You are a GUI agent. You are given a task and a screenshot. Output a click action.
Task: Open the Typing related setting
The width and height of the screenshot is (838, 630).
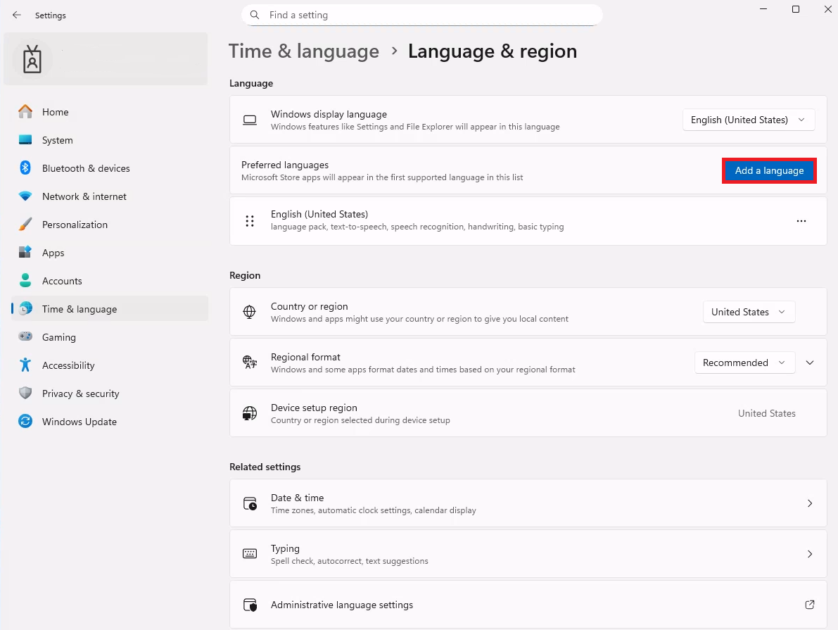(528, 554)
